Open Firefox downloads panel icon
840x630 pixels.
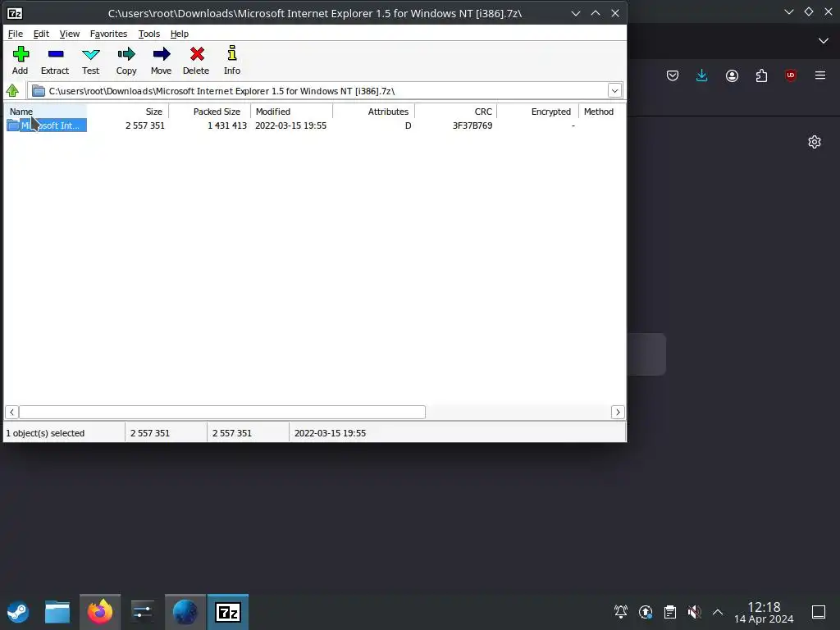coord(702,75)
